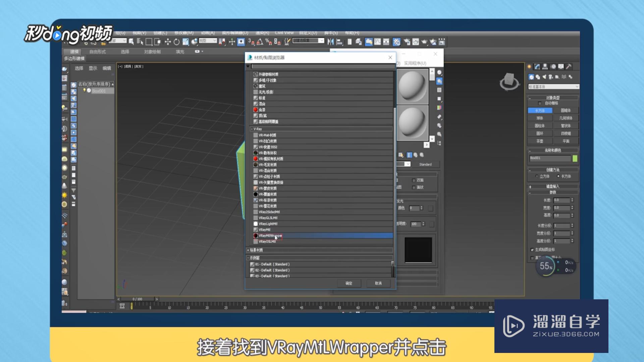Select VRayLightMtl material entry
Viewport: 644px width, 362px height.
(323, 224)
